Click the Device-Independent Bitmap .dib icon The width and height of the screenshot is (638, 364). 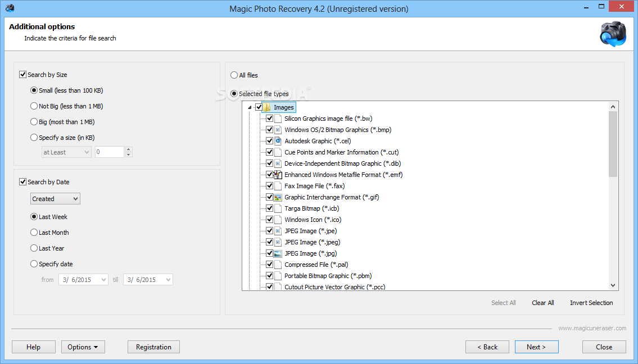click(x=278, y=163)
